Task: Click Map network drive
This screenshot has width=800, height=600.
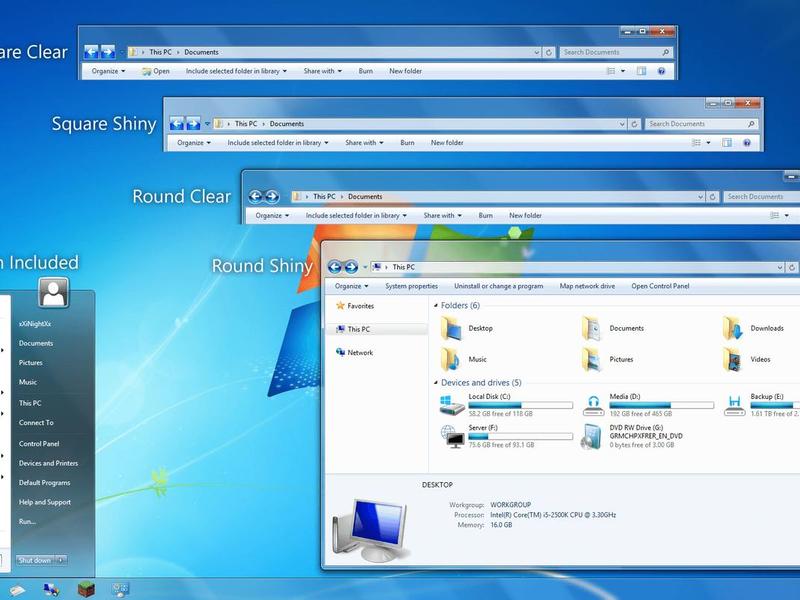Action: click(587, 286)
